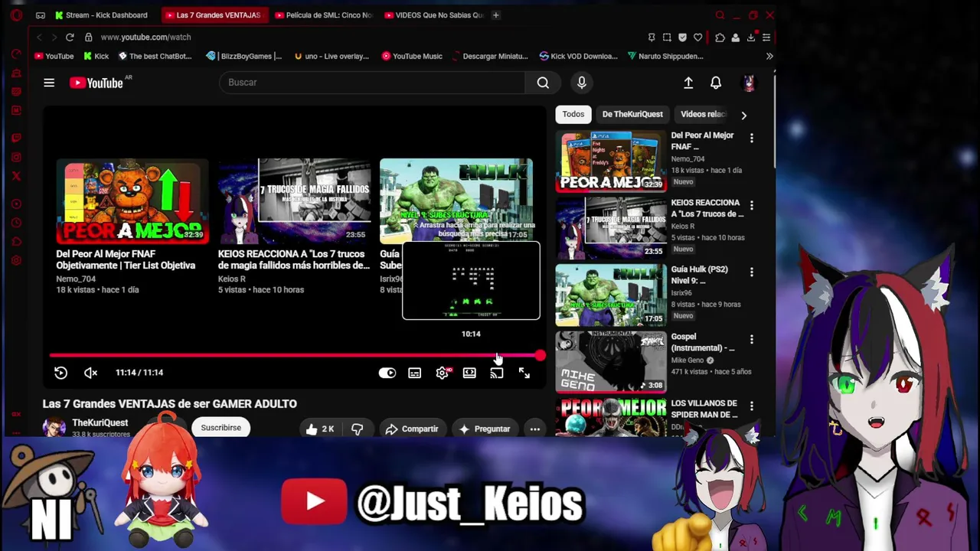Open options for Gospel (Instrumental) video

(x=752, y=339)
